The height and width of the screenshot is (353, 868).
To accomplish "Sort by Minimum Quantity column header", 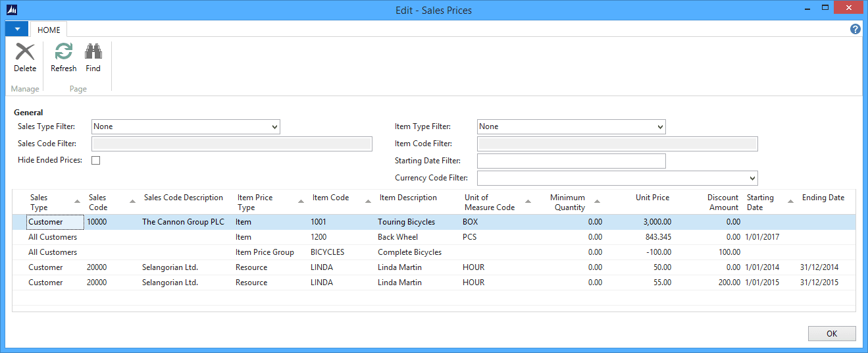I will [570, 202].
